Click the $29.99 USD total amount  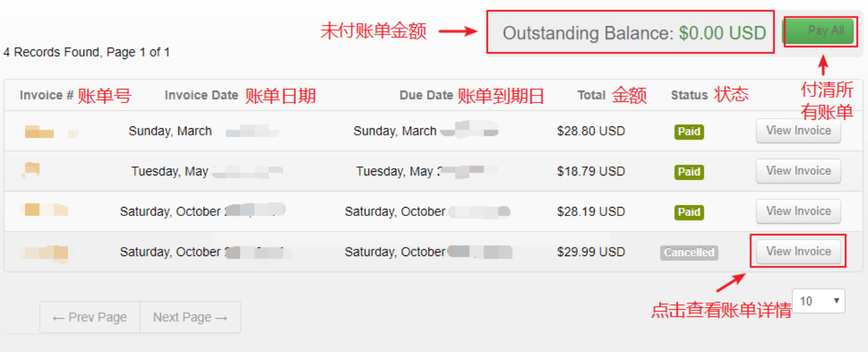[x=591, y=252]
